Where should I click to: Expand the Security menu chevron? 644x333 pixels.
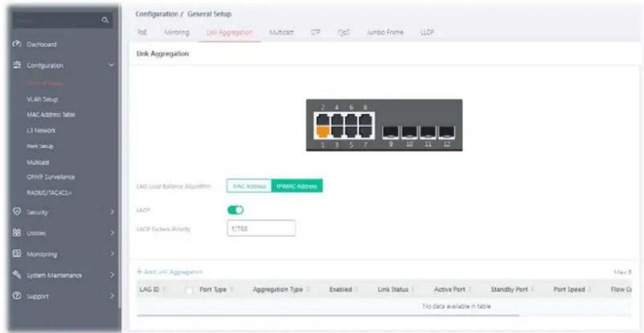[x=112, y=212]
